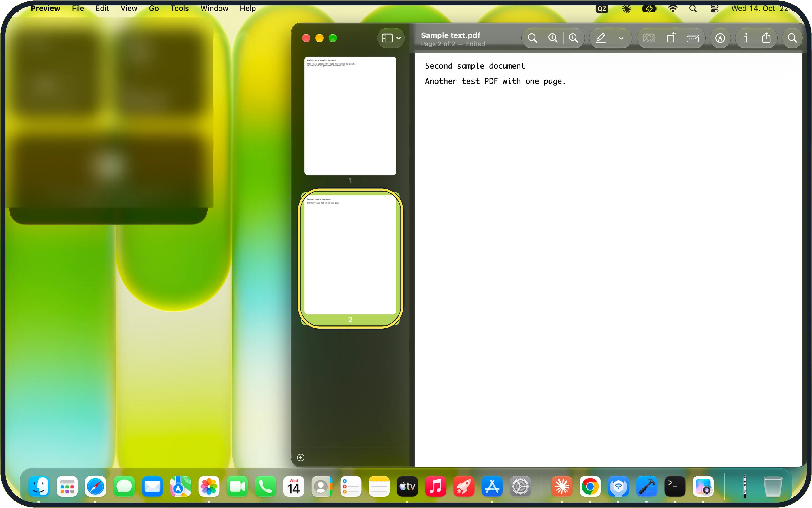
Task: Open Finder from the Dock
Action: coord(39,486)
